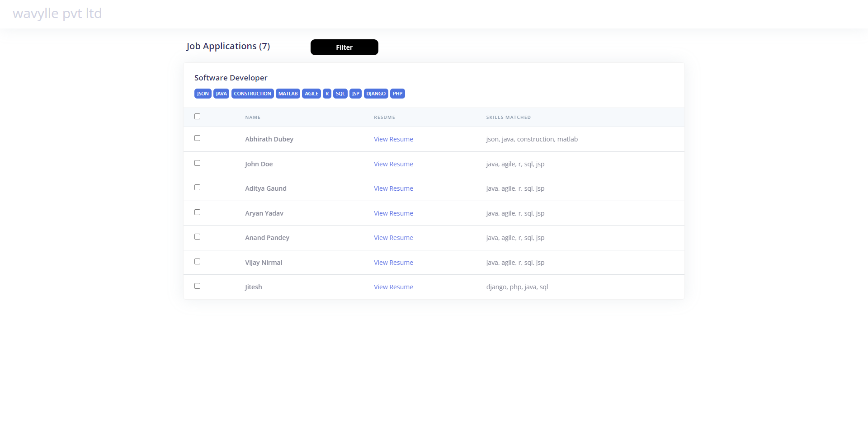Click Aryan Yadav's matched skills text
Screen dimensions: 868x428
(515, 213)
